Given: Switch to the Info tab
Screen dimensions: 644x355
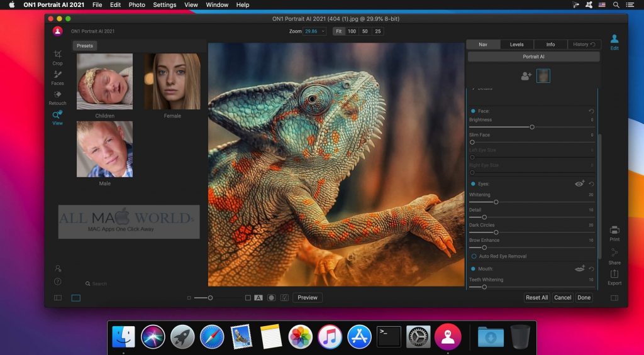Looking at the screenshot, I should pos(550,45).
